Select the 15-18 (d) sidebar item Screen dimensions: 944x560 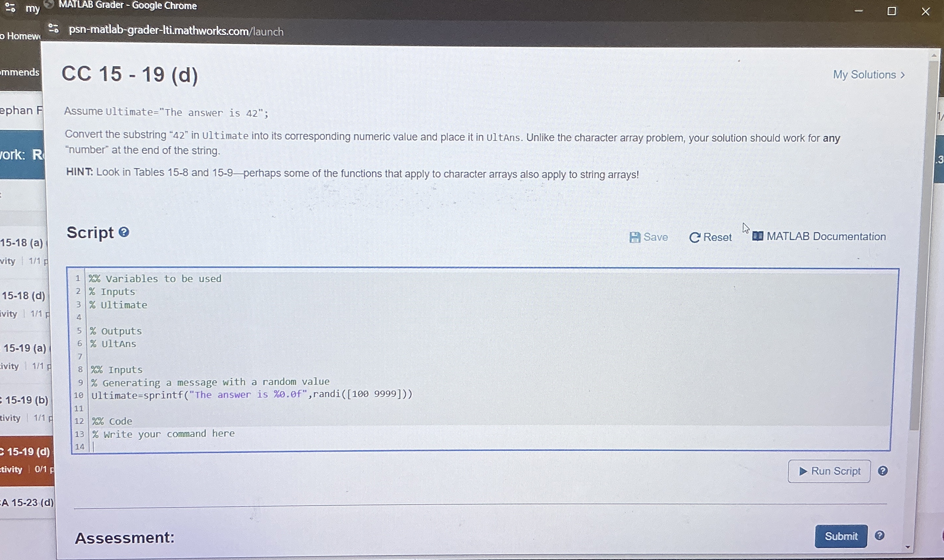coord(23,296)
